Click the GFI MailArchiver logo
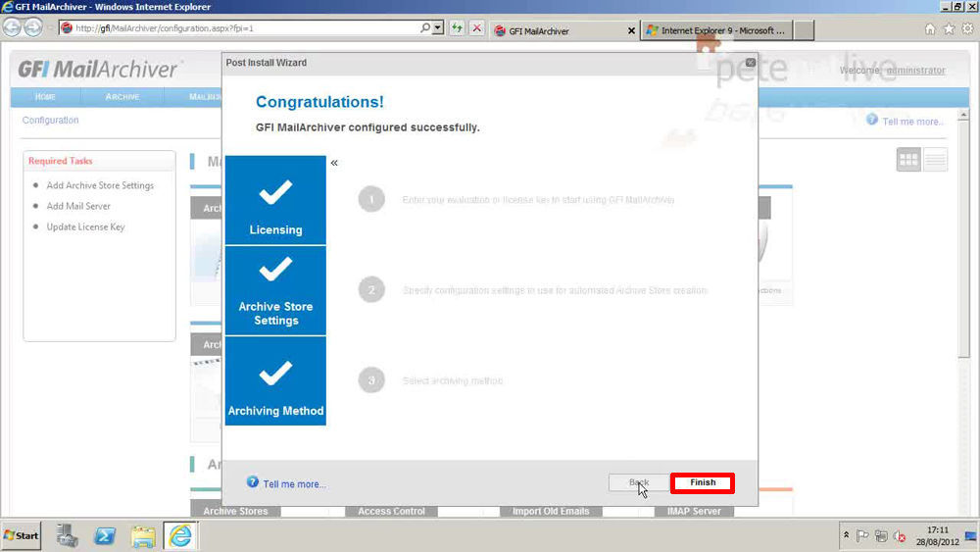980x552 pixels. click(98, 69)
